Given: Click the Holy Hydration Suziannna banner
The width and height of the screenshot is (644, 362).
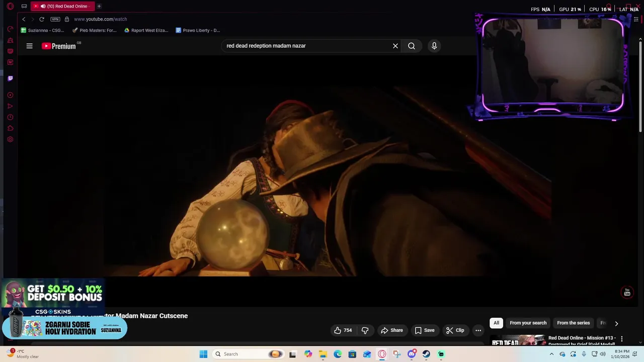Looking at the screenshot, I should [x=64, y=328].
